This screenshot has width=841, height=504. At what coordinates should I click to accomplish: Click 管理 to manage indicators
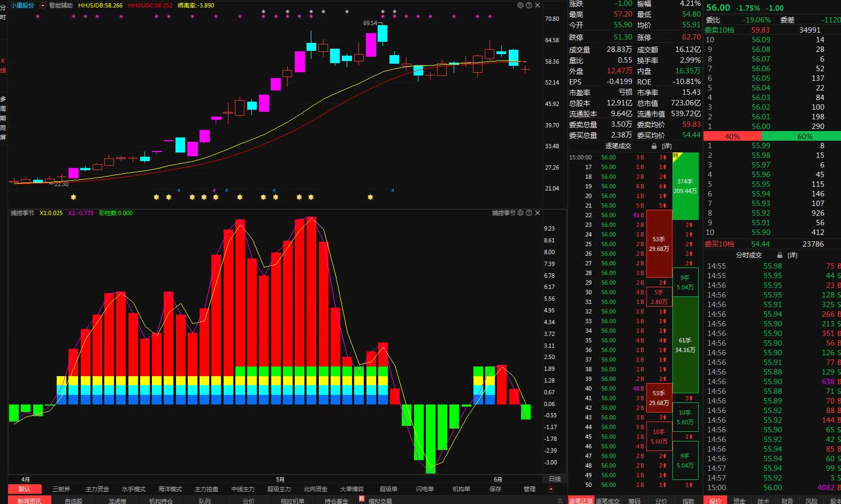(x=530, y=489)
